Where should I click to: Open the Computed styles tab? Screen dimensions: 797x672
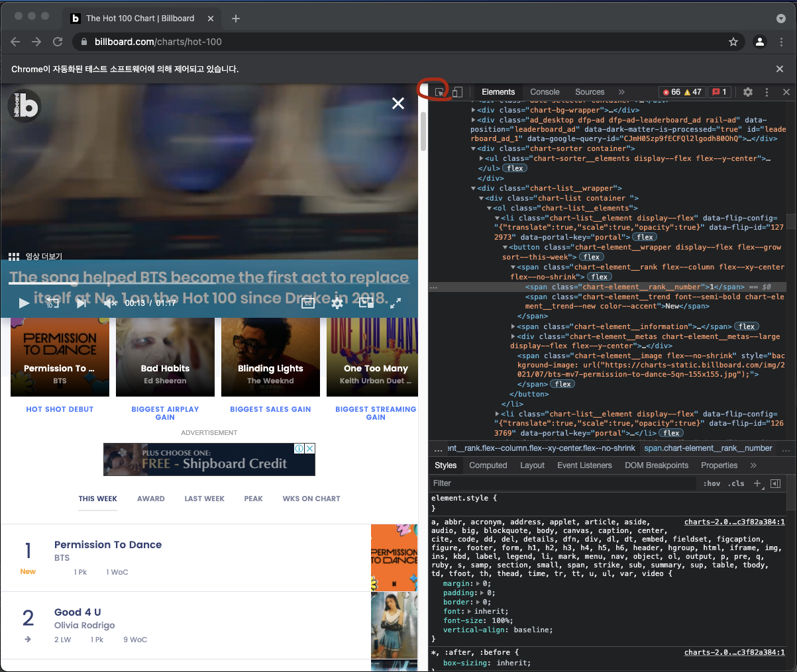488,465
